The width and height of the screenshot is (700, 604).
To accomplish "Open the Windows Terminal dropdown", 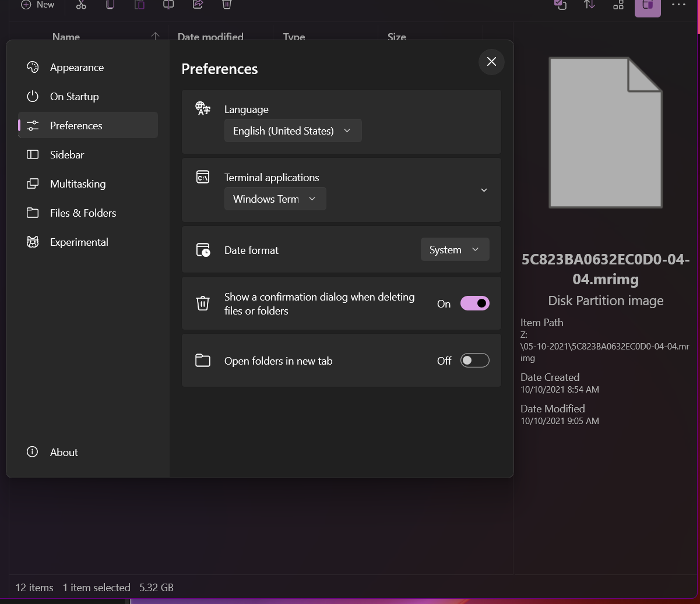I will tap(275, 199).
